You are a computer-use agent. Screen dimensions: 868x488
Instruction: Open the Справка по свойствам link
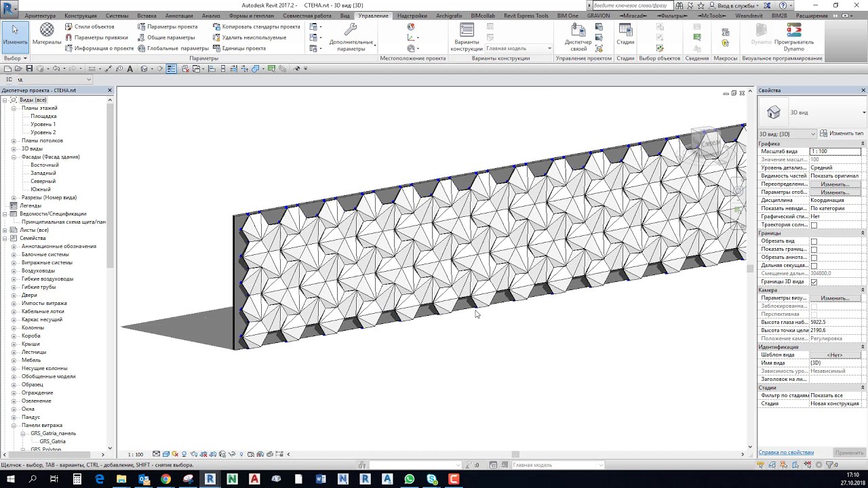(x=786, y=452)
